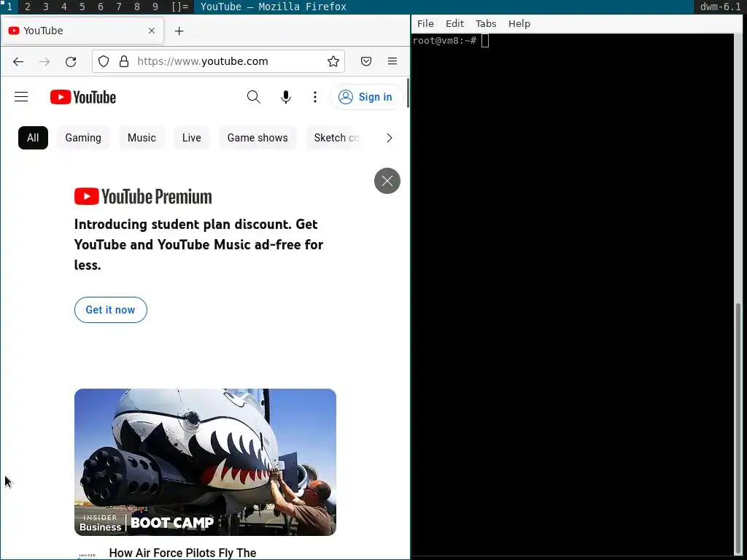Open a new Firefox tab
The height and width of the screenshot is (560, 747).
point(179,31)
